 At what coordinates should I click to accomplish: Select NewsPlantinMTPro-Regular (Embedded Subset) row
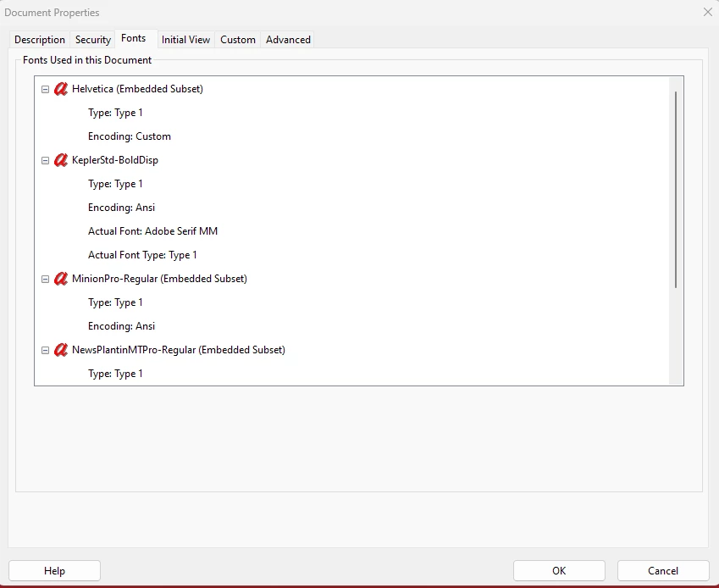pyautogui.click(x=179, y=350)
